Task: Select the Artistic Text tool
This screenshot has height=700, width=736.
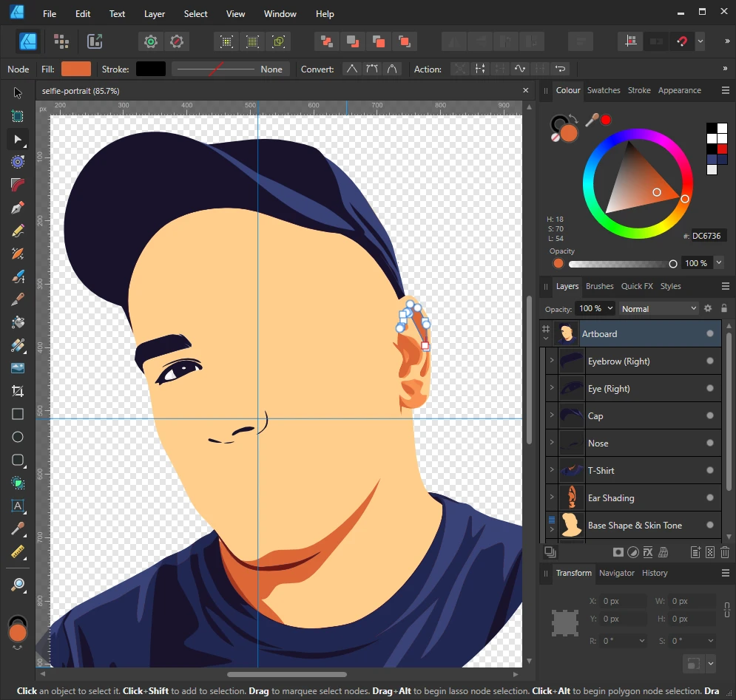Action: click(x=18, y=506)
